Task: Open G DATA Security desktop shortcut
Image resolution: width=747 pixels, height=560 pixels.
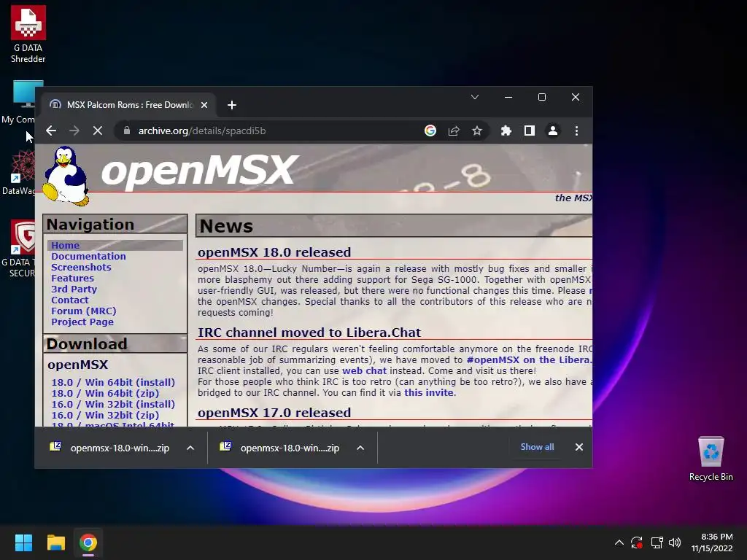Action: [18, 249]
